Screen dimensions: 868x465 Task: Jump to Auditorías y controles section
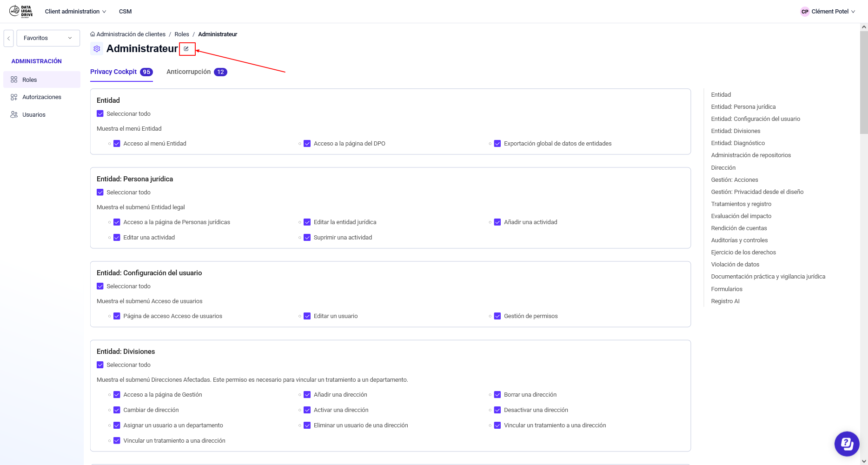(739, 240)
